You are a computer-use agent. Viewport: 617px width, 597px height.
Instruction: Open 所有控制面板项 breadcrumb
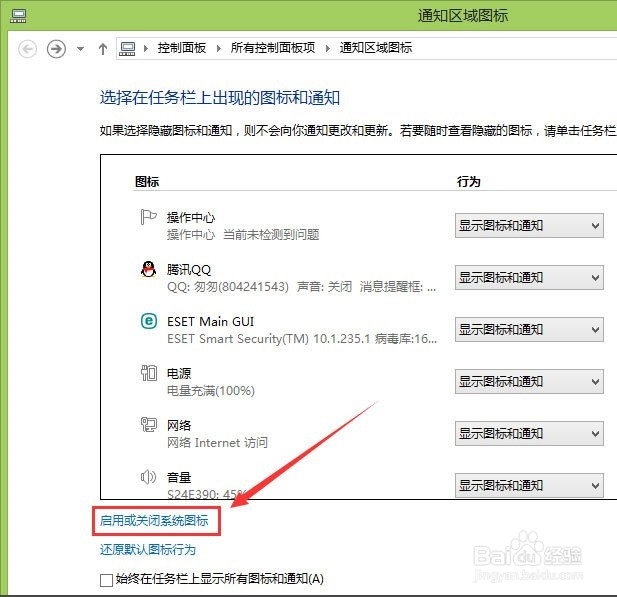(x=273, y=48)
